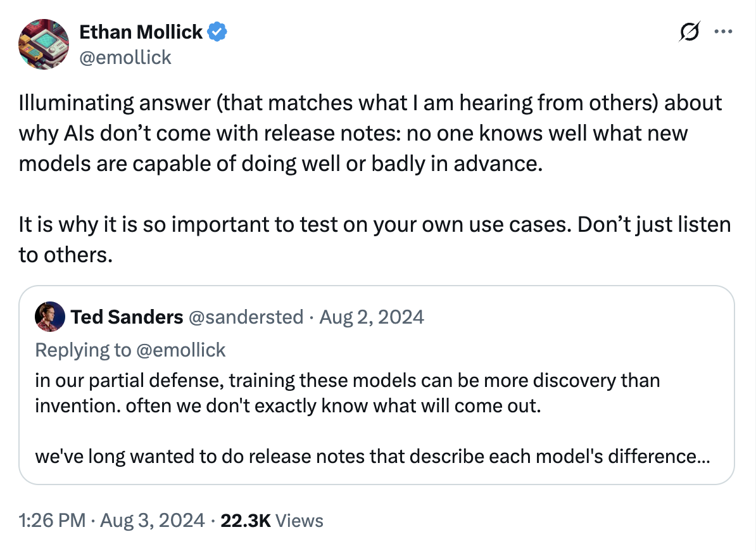The width and height of the screenshot is (756, 551).
Task: Select the 'test on your own use cases' paragraph
Action: pyautogui.click(x=375, y=239)
